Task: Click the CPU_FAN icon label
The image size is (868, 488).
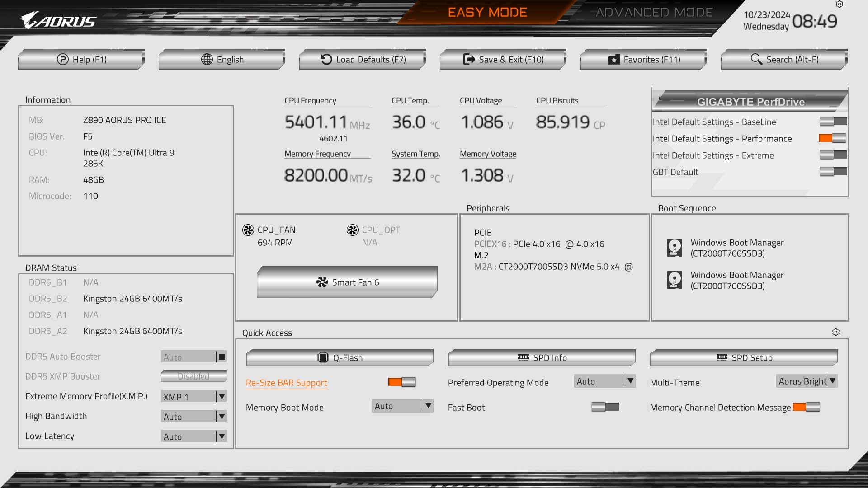Action: coord(275,230)
